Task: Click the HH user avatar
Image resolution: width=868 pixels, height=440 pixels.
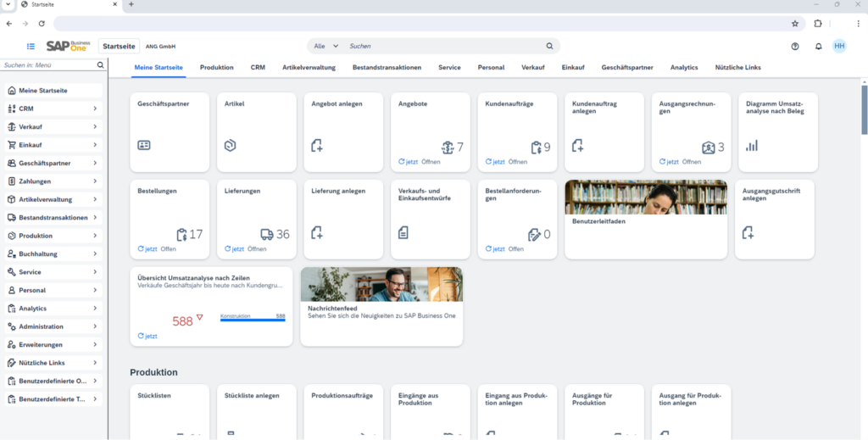Action: (839, 46)
